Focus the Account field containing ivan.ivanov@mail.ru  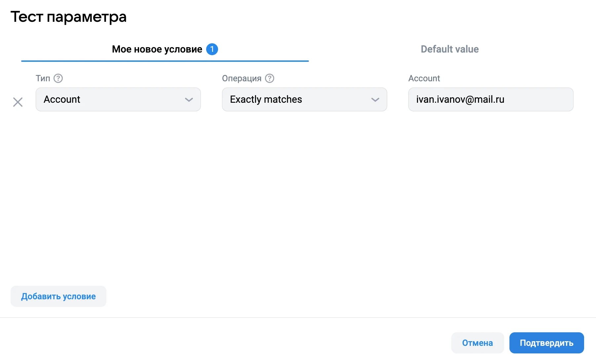pos(491,99)
